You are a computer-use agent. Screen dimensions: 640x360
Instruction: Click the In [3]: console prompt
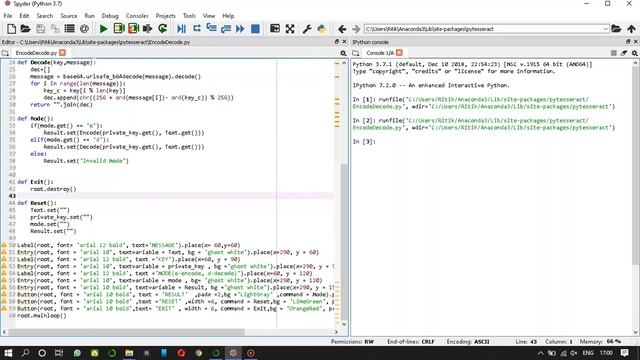364,142
